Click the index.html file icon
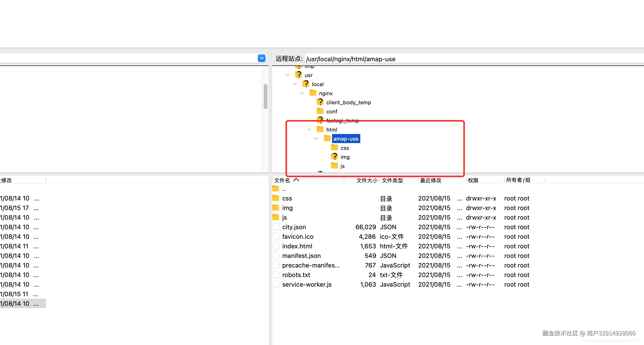Viewport: 644px width, 345px height. 276,246
